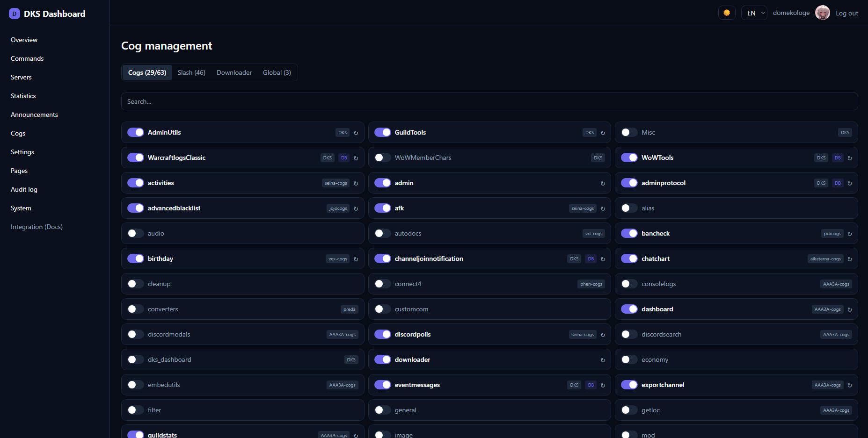The image size is (868, 438).
Task: Open the EN language dropdown
Action: coord(754,13)
